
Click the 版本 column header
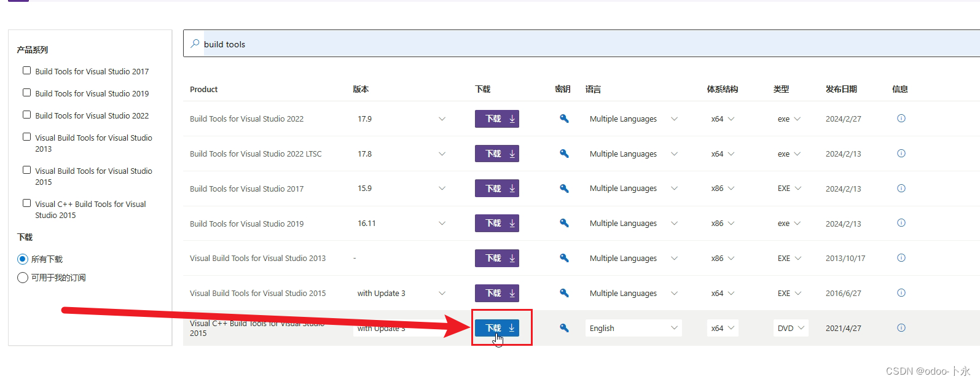(361, 89)
